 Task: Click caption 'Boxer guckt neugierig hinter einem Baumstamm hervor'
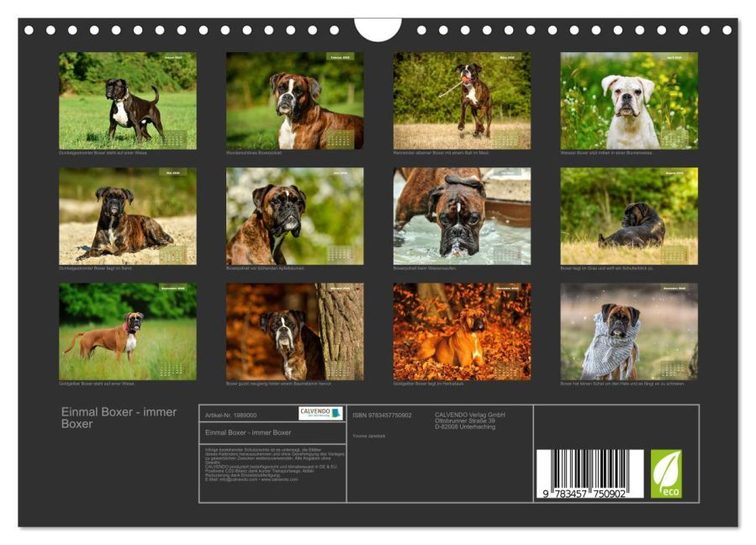(x=278, y=384)
